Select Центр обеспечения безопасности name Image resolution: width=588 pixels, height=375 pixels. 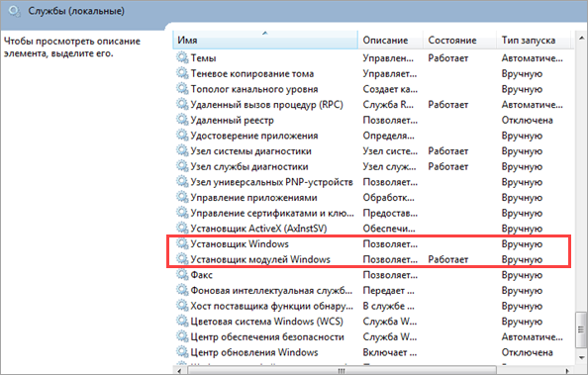point(267,337)
